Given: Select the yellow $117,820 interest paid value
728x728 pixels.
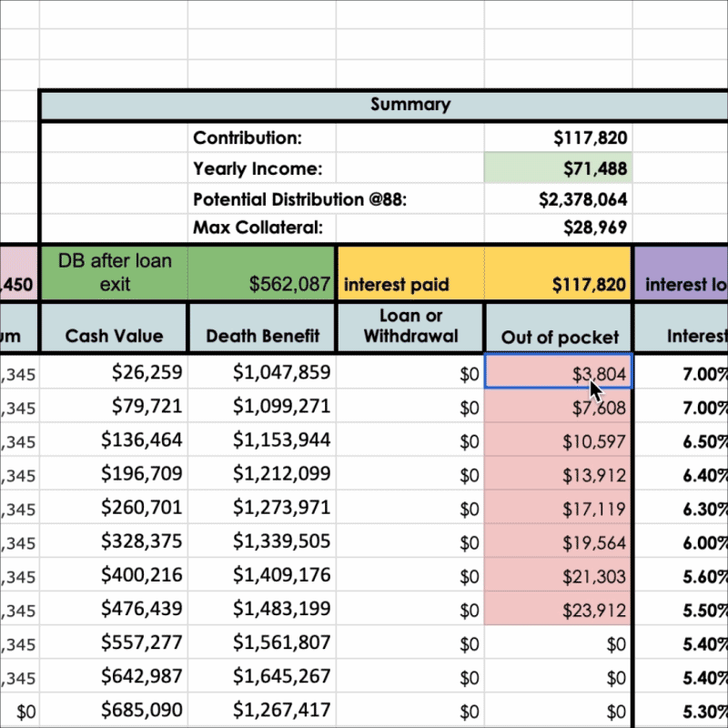Looking at the screenshot, I should pyautogui.click(x=558, y=272).
